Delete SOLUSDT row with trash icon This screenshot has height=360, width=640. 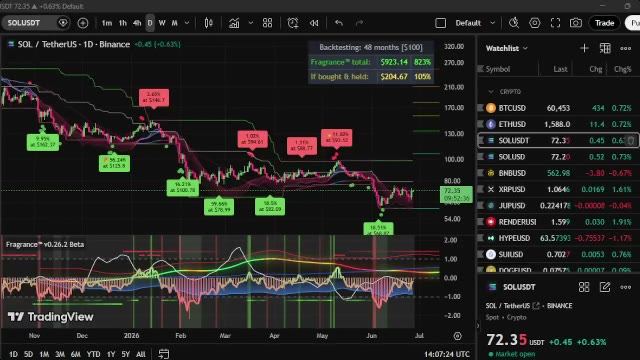click(x=631, y=140)
